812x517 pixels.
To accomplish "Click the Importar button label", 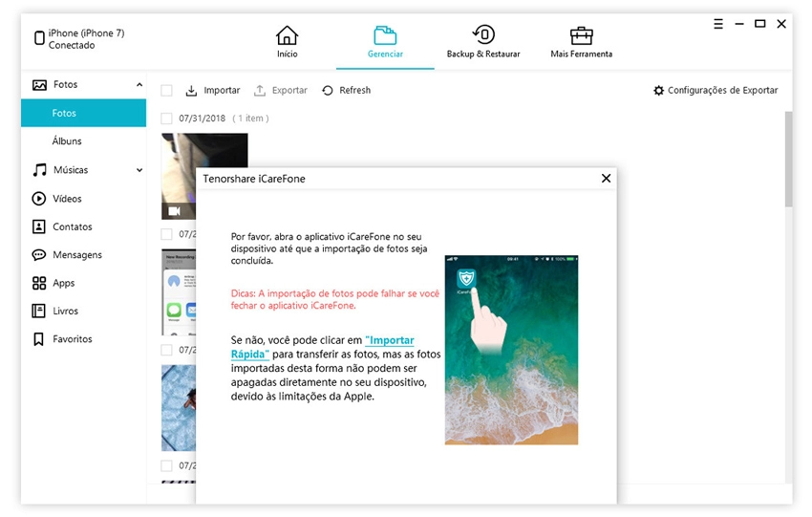I will (222, 90).
